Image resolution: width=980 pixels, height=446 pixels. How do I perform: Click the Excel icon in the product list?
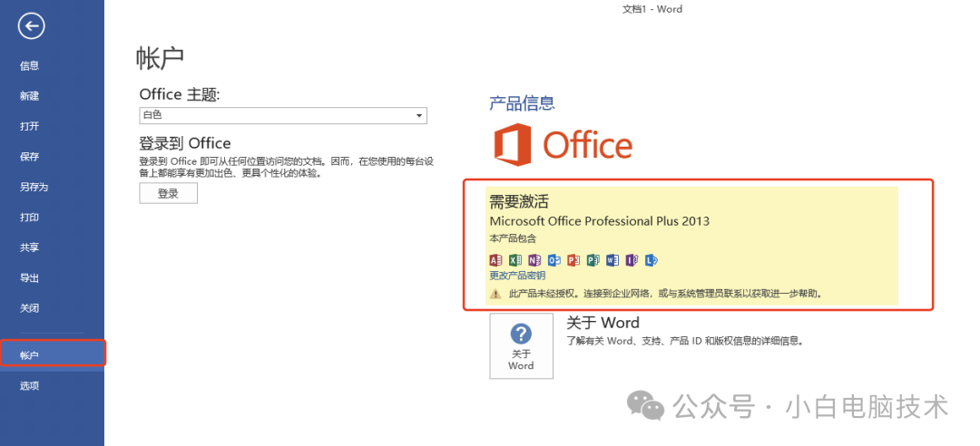pos(515,260)
